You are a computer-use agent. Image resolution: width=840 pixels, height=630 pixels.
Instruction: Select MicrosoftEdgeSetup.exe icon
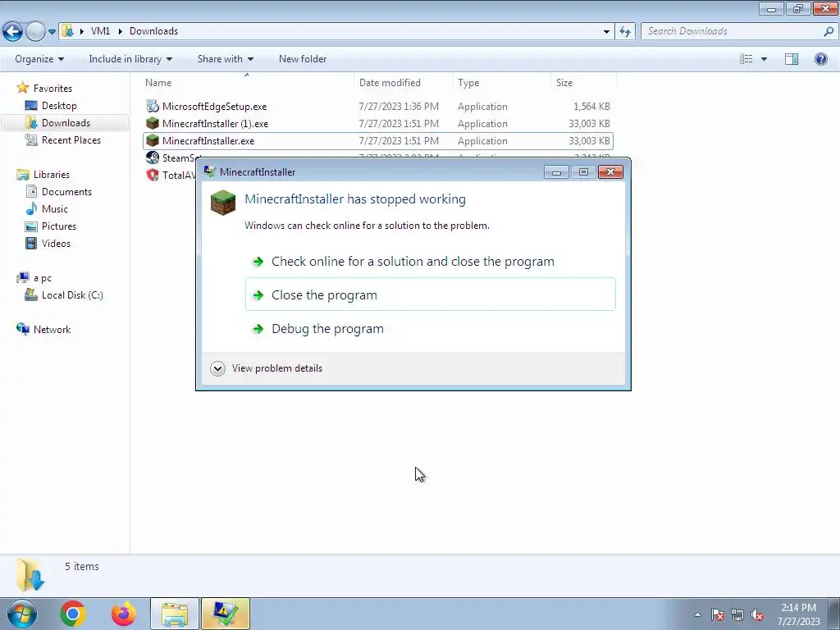point(153,106)
